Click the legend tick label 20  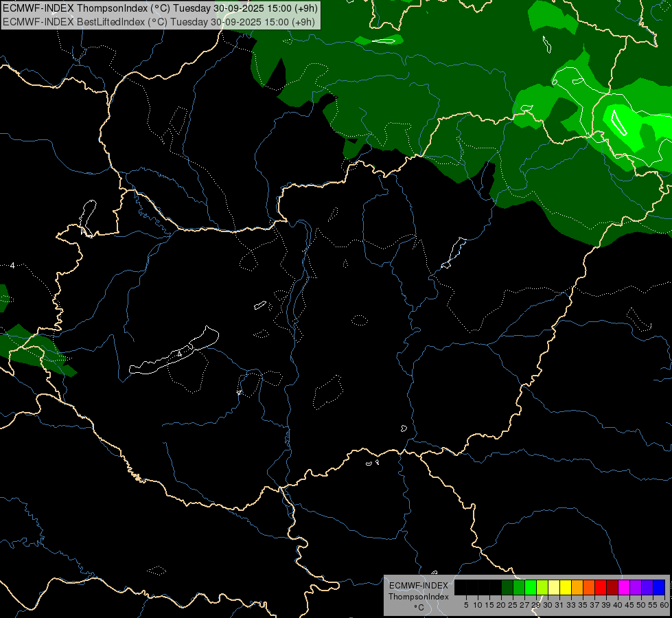point(501,605)
